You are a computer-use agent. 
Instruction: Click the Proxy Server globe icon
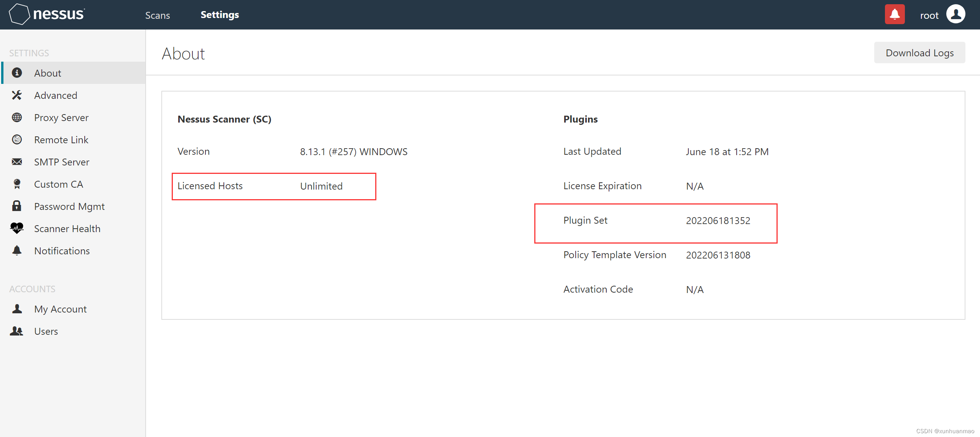coord(17,117)
